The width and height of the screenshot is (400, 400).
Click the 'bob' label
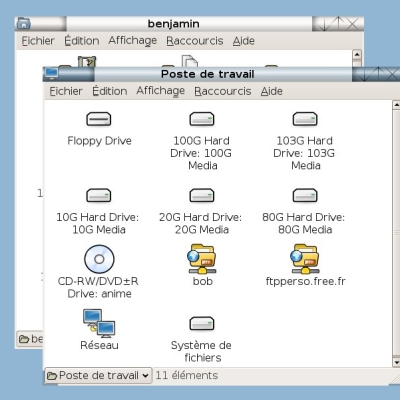pos(203,281)
